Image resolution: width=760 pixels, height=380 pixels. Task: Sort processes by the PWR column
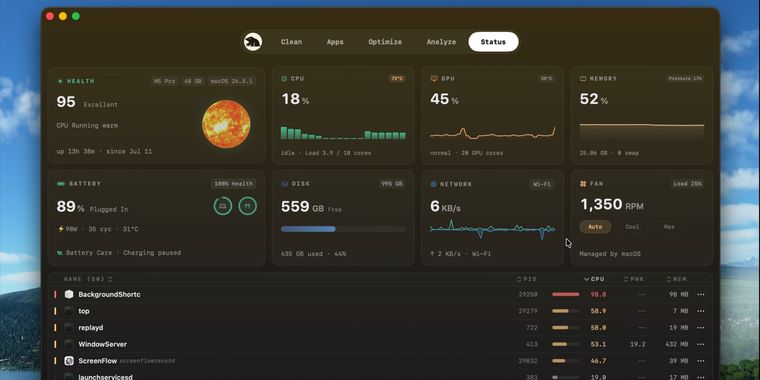[634, 279]
